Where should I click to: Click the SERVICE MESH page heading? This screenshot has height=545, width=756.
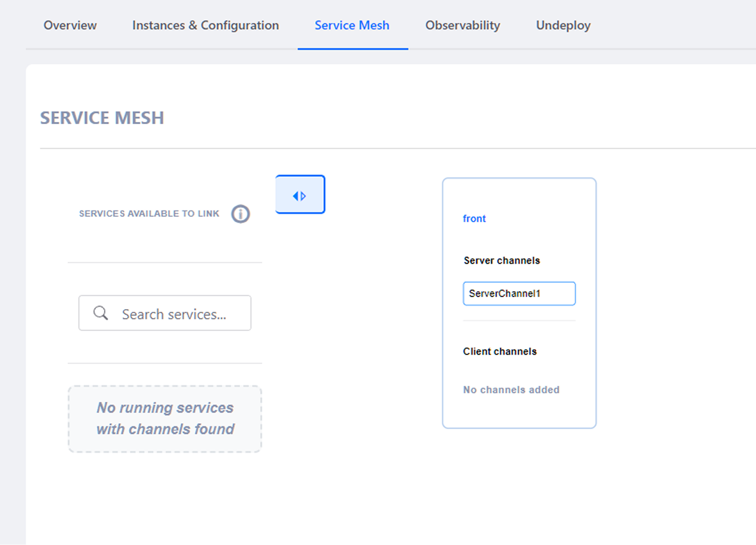pyautogui.click(x=102, y=118)
